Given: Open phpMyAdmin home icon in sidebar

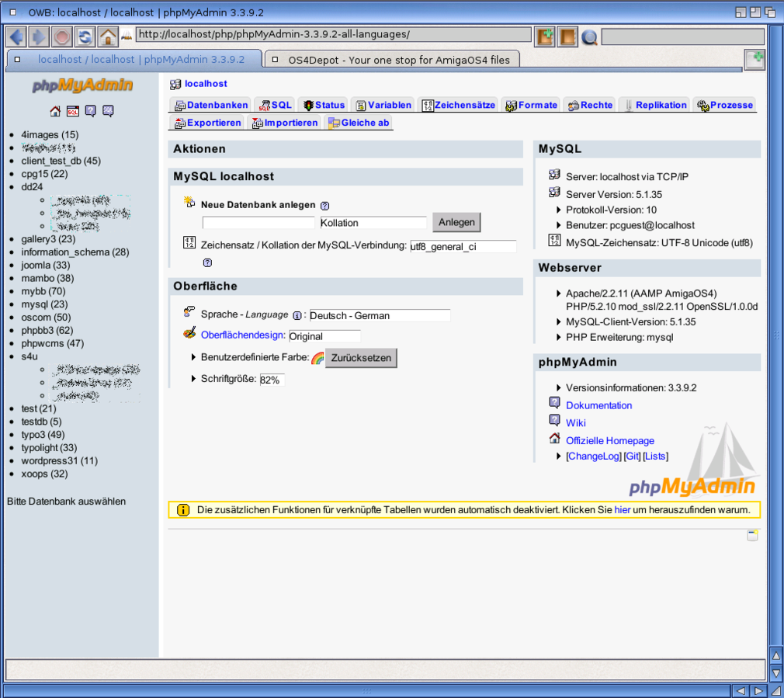Looking at the screenshot, I should tap(55, 111).
